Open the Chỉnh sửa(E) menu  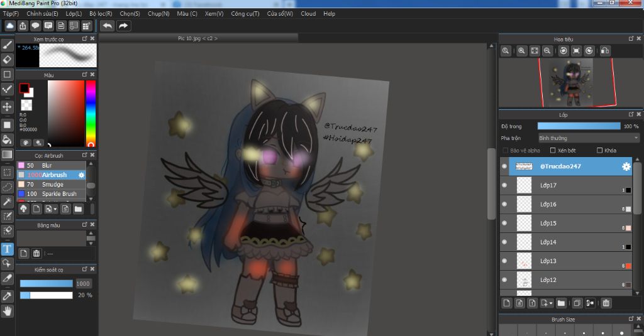[x=42, y=14]
